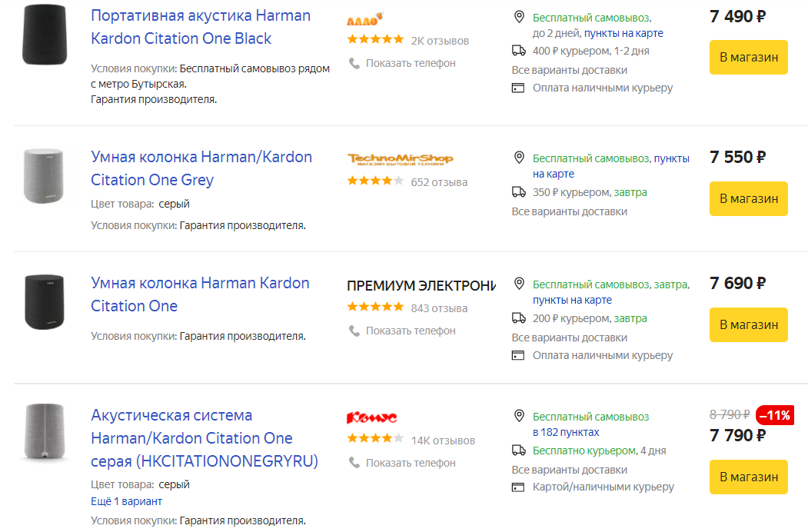The height and width of the screenshot is (532, 808).
Task: Click the phone icon under the ALLO shop
Action: pos(354,63)
